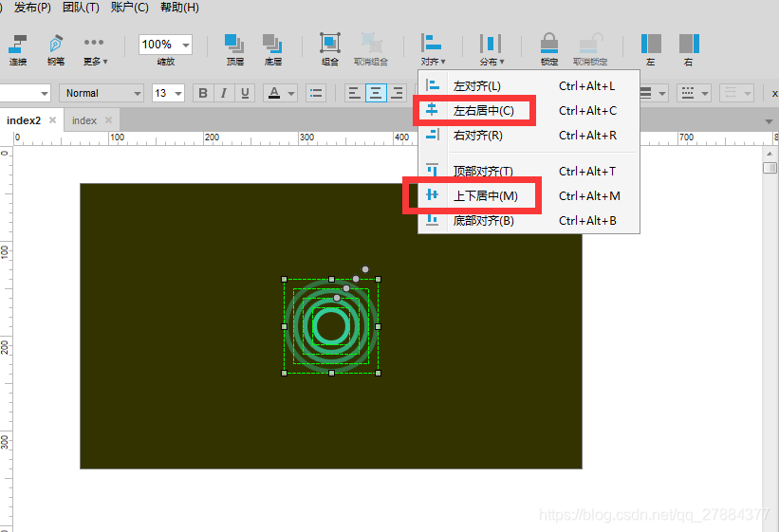Viewport: 779px width, 532px height.
Task: Close the index2 tab
Action: [53, 120]
